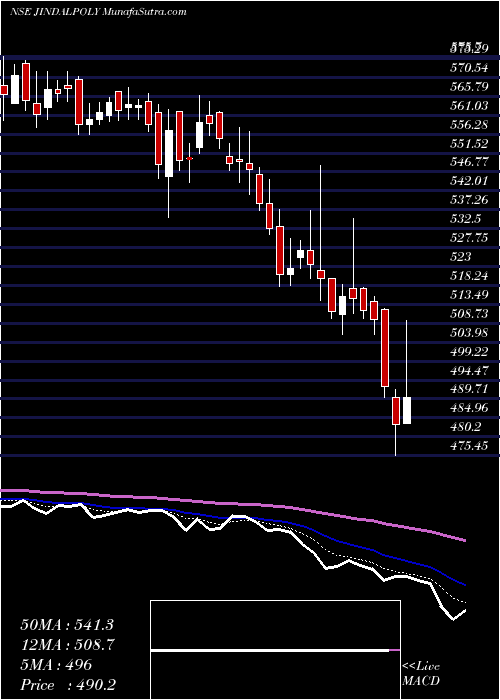Select the 527.75 price axis label
The image size is (500, 700).
(x=469, y=238)
